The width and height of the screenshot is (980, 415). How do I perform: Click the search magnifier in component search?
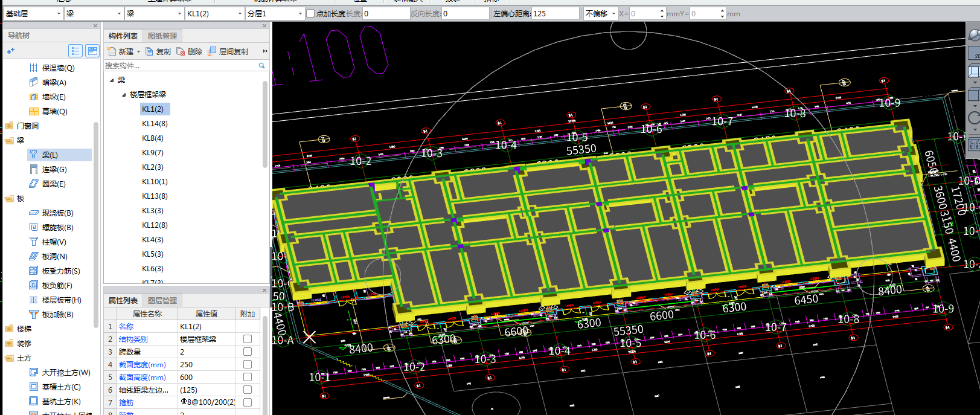(x=261, y=65)
